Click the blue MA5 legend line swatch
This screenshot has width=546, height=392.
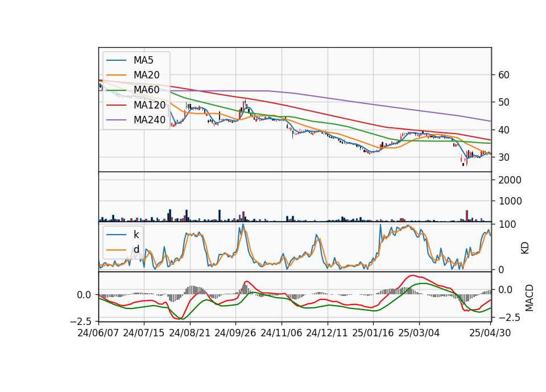[x=116, y=60]
